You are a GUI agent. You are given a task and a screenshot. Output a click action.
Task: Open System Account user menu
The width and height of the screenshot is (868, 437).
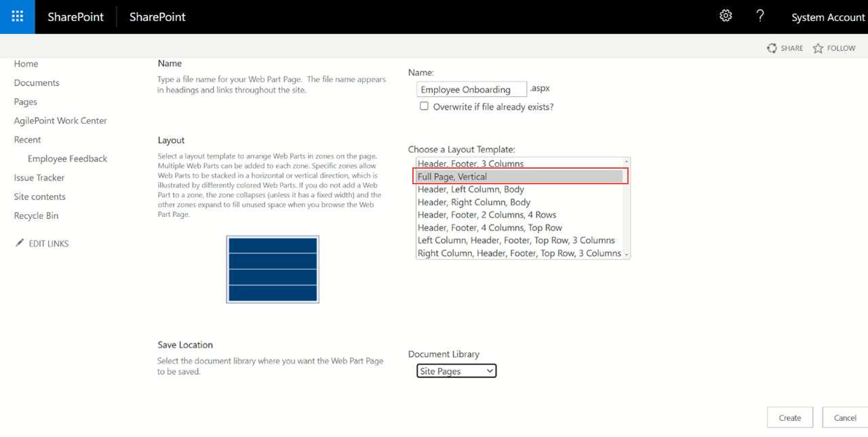pos(828,17)
